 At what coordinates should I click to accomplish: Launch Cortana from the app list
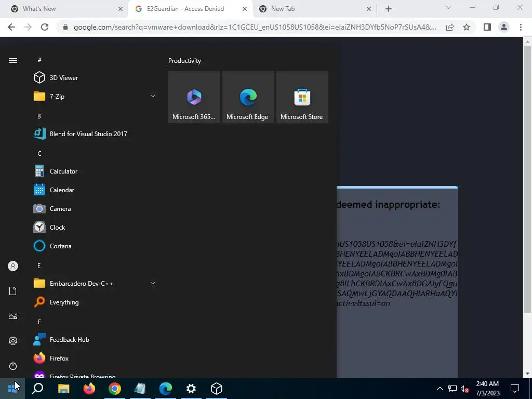[95, 246]
